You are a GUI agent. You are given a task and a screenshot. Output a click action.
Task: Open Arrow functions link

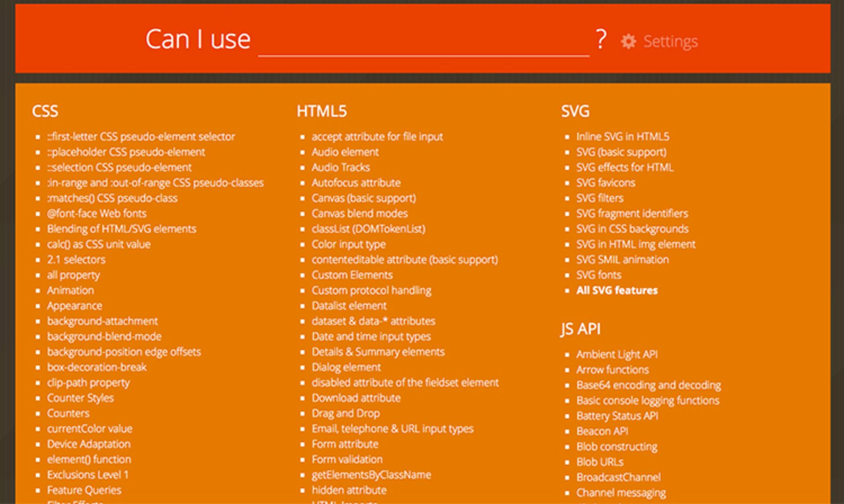click(x=613, y=370)
